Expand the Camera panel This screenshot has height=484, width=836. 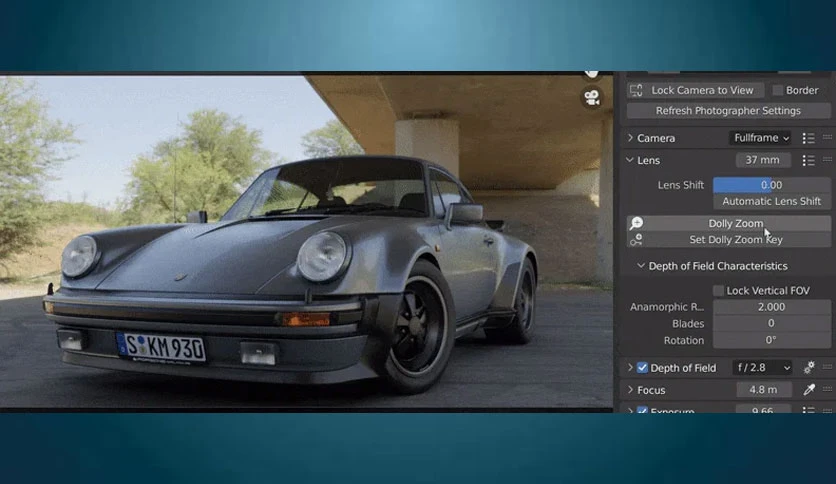tap(630, 138)
